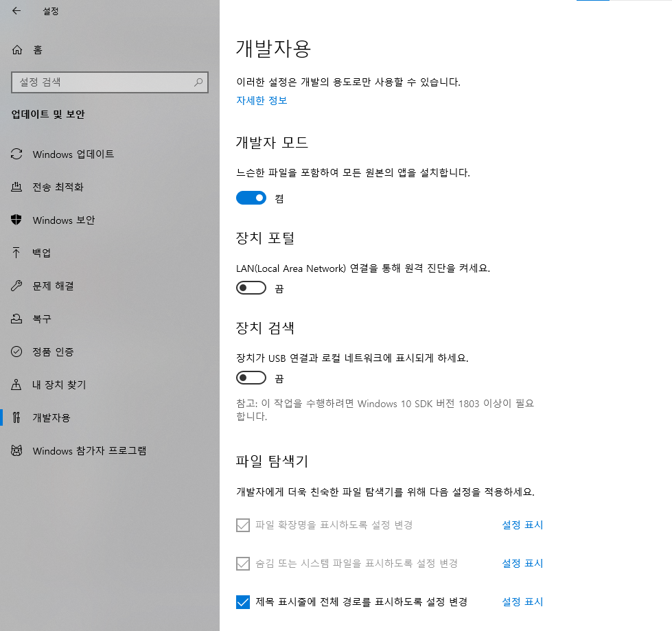Viewport: 672px width, 631px height.
Task: Click the back arrow icon
Action: click(16, 11)
